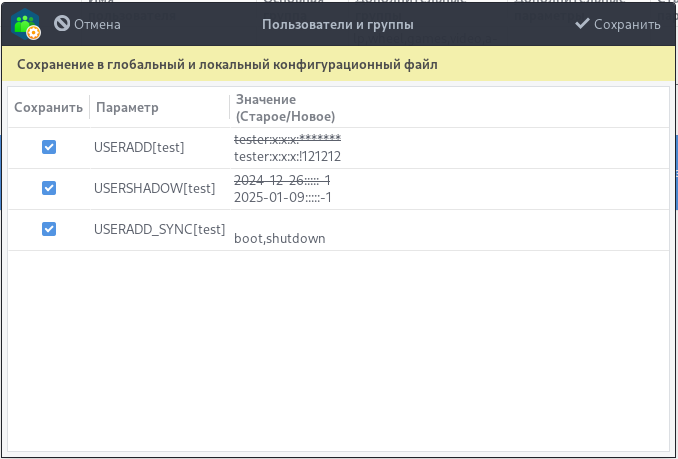This screenshot has width=678, height=459.
Task: Toggle the USERSHADOW[test] save checkbox
Action: tap(49, 188)
